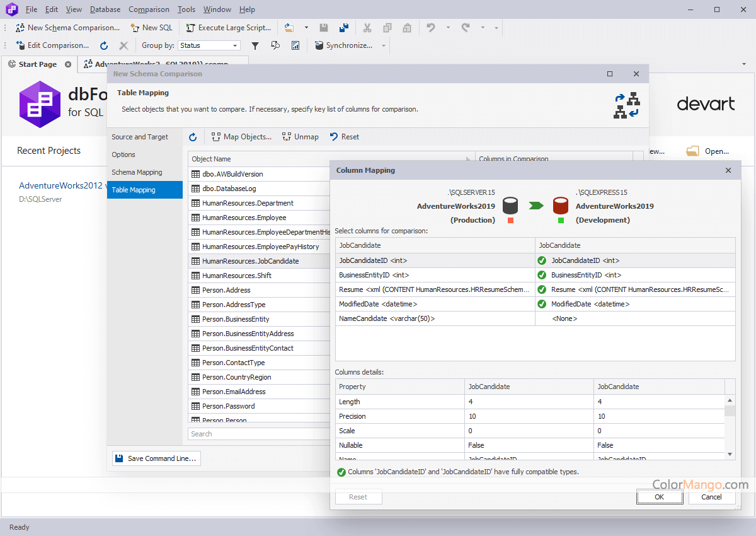Open the Comparison menu
Screen dimensions: 756x536
click(x=149, y=9)
